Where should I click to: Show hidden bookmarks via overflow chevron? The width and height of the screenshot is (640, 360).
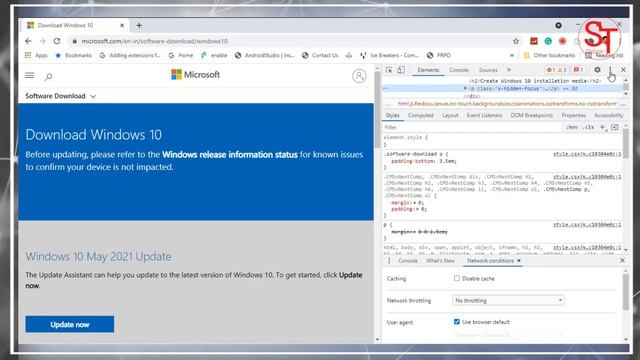[x=511, y=55]
